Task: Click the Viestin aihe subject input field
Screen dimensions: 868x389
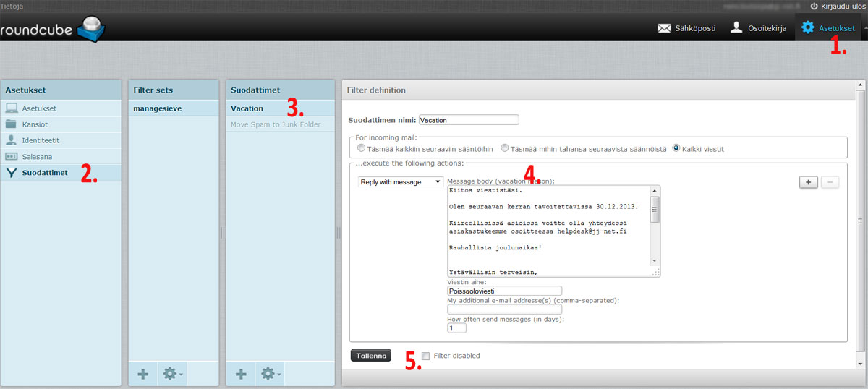Action: coord(505,291)
